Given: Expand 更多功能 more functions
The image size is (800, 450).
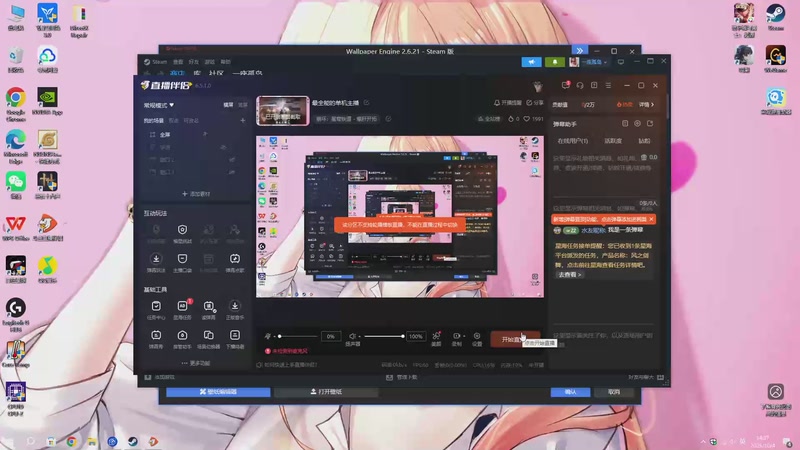Looking at the screenshot, I should (x=196, y=363).
